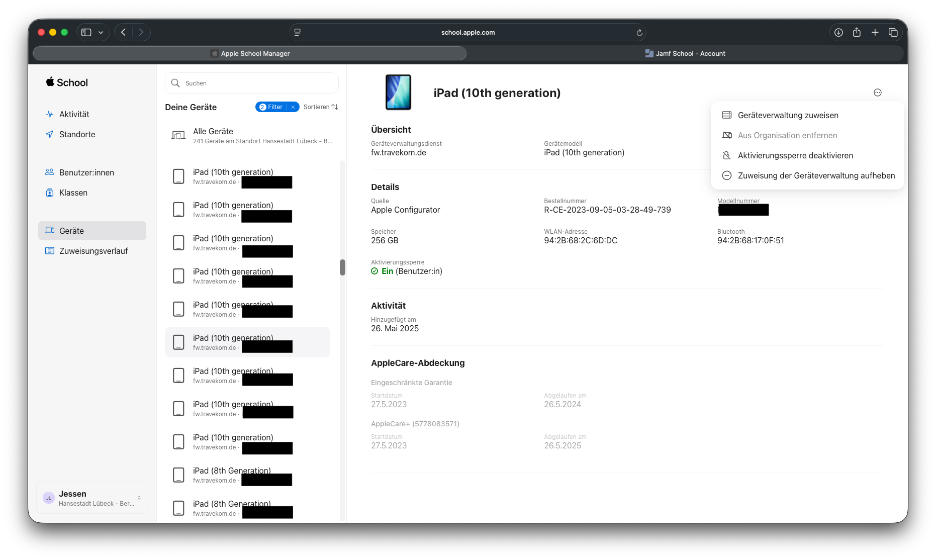The image size is (936, 560).
Task: Open Benutzer:innen section
Action: point(86,172)
